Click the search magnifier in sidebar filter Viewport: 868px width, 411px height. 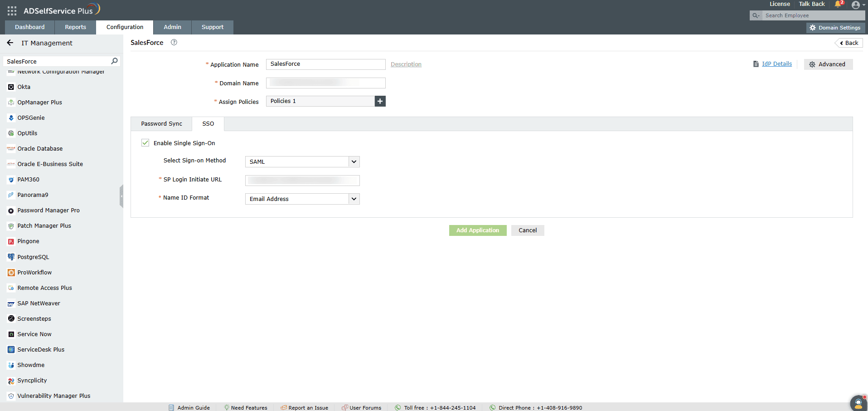[114, 61]
